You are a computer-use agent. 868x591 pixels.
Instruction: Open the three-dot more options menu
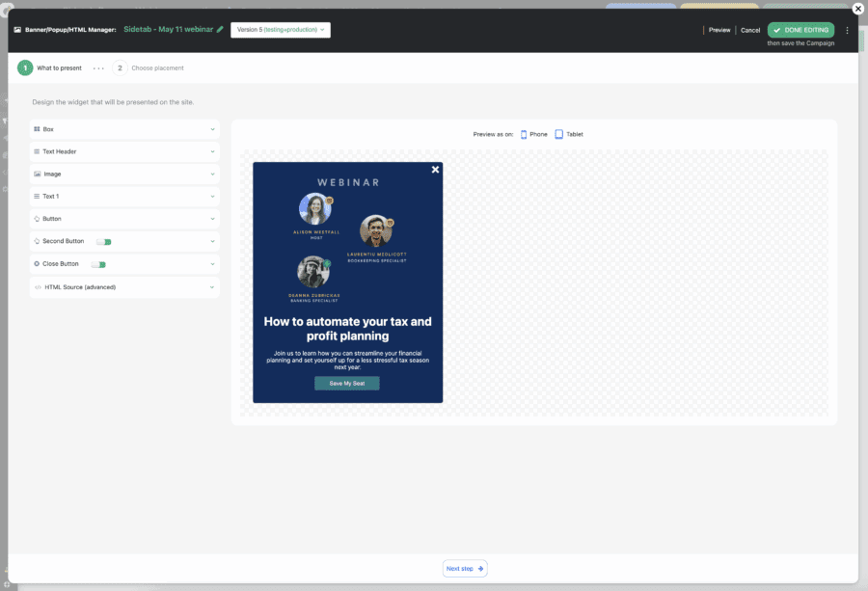pos(847,30)
